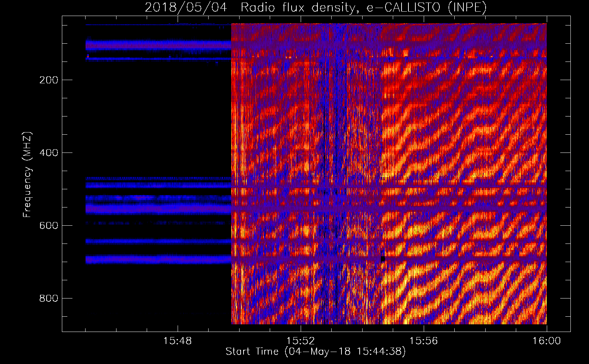Screen dimensions: 589x364
Task: Click the 400 frequency tick label
Action: [49, 153]
